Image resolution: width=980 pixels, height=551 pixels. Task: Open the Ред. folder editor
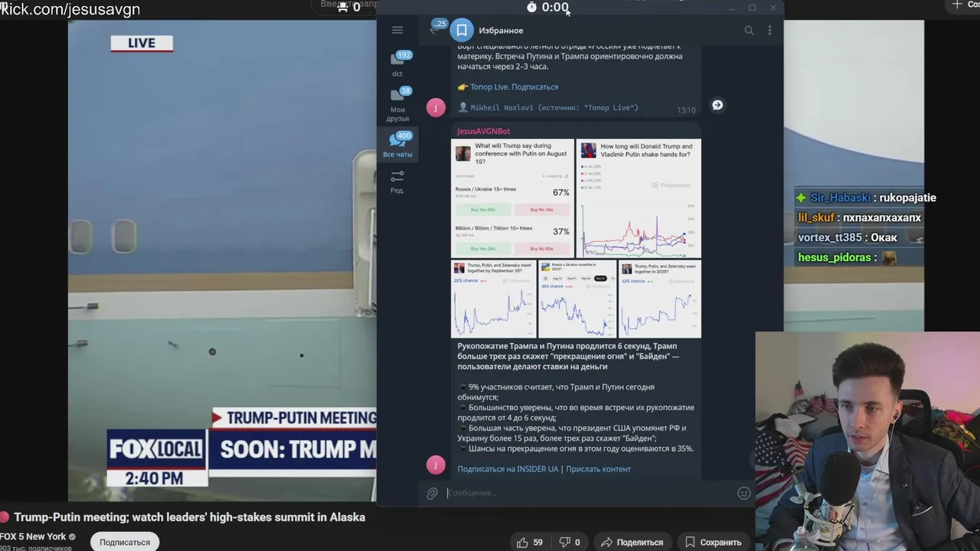point(397,181)
